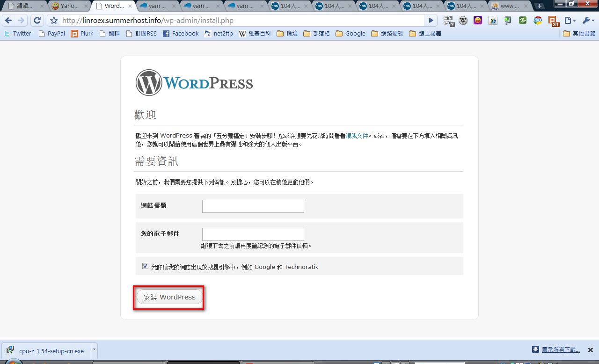Click the 網誌標題 input field
This screenshot has width=599, height=364.
click(253, 206)
